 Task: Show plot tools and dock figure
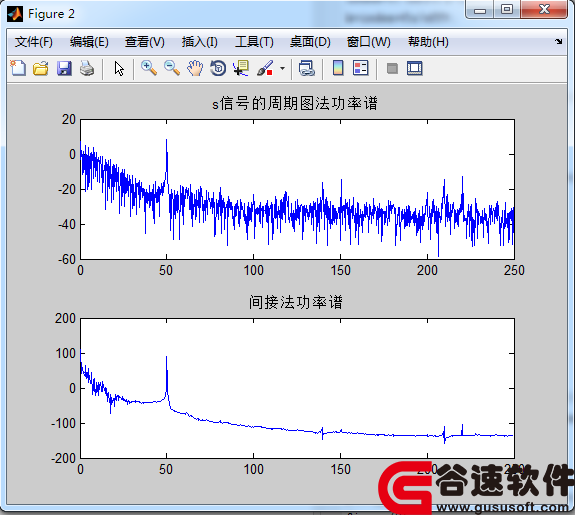point(415,68)
